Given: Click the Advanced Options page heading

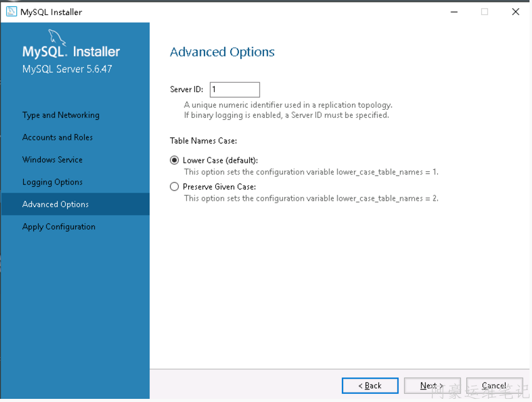Looking at the screenshot, I should coord(222,52).
